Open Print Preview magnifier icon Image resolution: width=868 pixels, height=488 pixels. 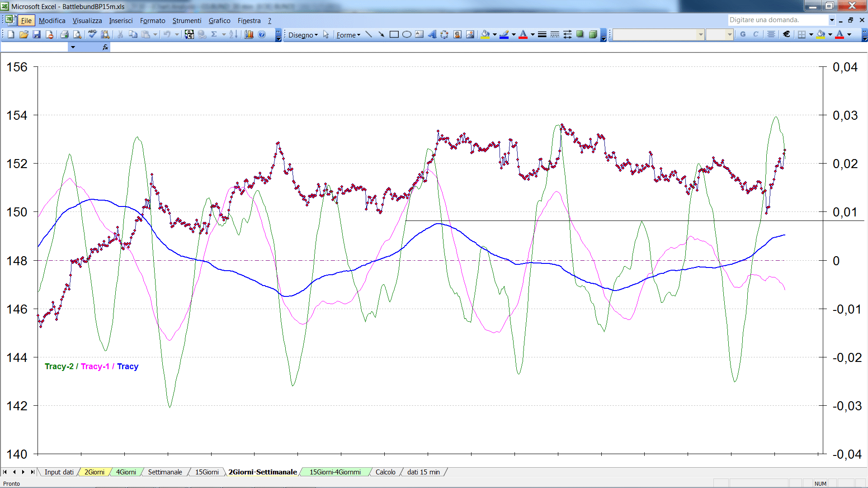(77, 34)
